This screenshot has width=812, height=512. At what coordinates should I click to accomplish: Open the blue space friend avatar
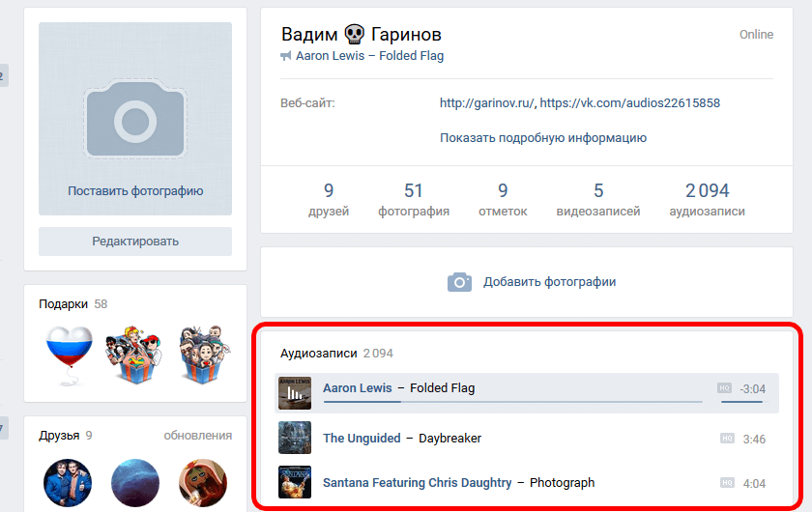135,483
